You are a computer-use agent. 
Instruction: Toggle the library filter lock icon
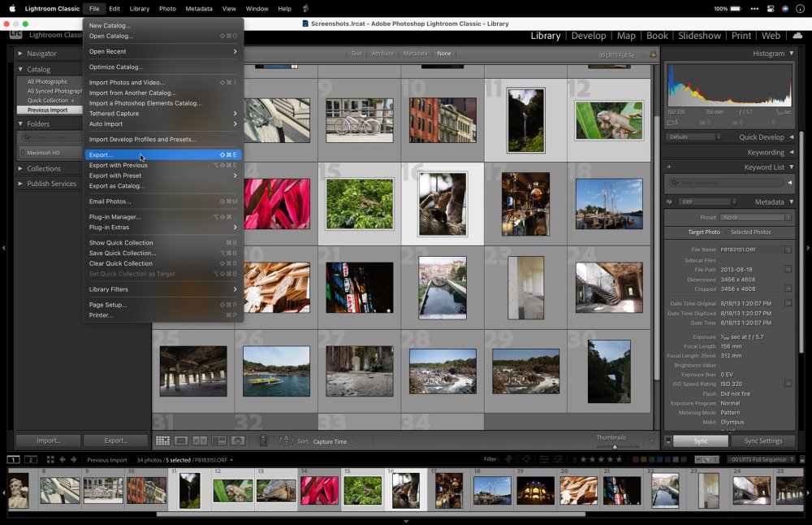pos(653,54)
